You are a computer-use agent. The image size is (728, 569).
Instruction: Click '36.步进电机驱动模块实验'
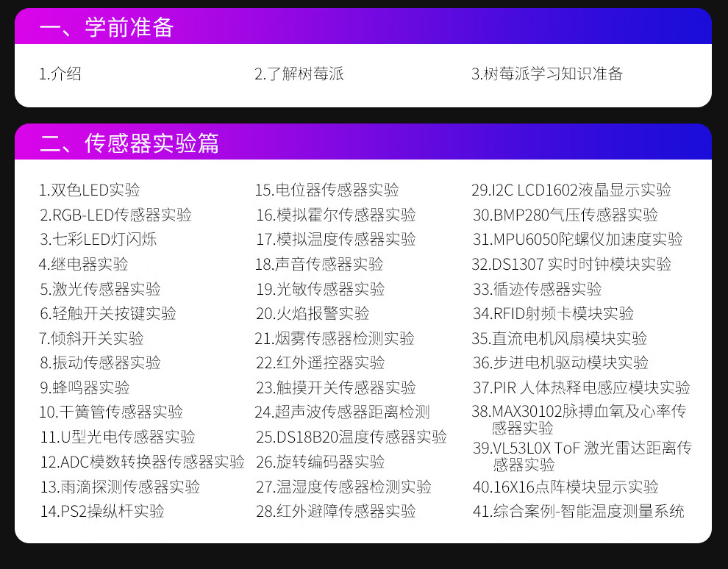click(560, 363)
